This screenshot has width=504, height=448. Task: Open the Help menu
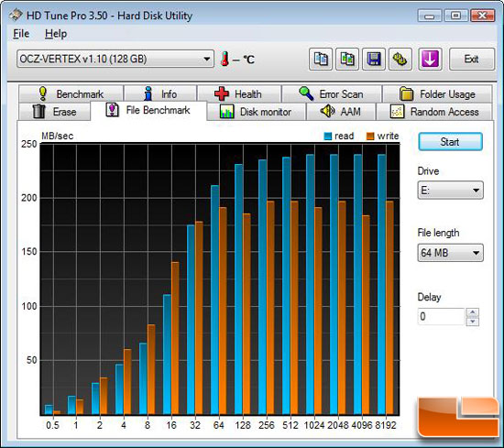(56, 34)
